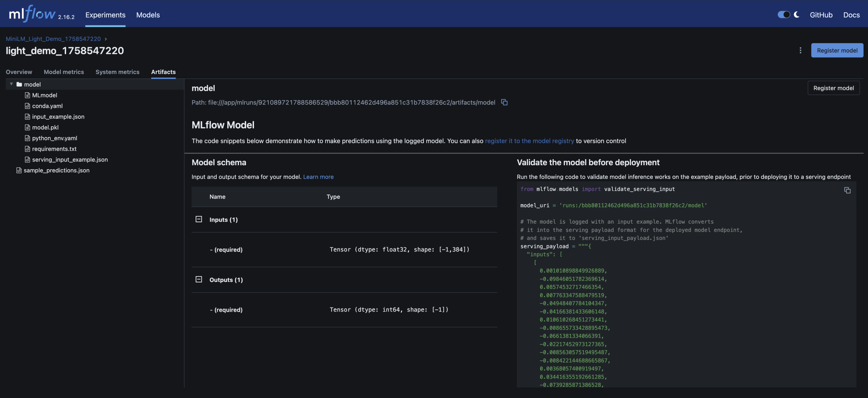868x398 pixels.
Task: Switch to the Model metrics tab
Action: click(x=64, y=72)
